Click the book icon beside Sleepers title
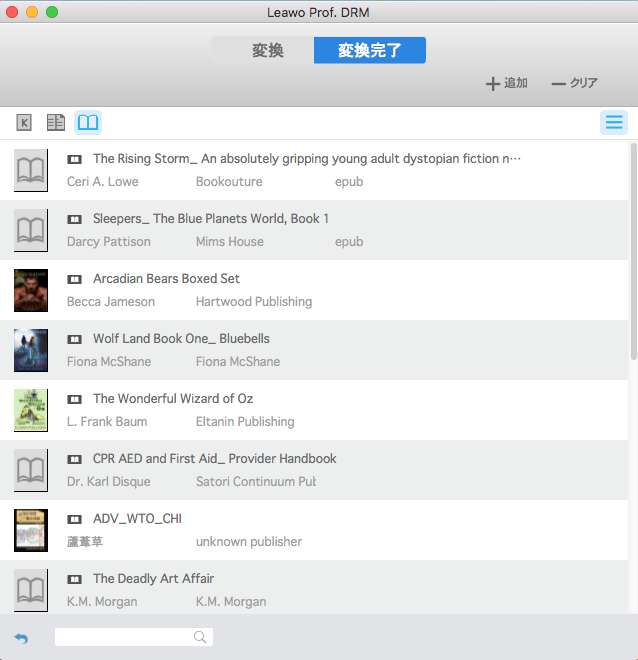 click(74, 219)
